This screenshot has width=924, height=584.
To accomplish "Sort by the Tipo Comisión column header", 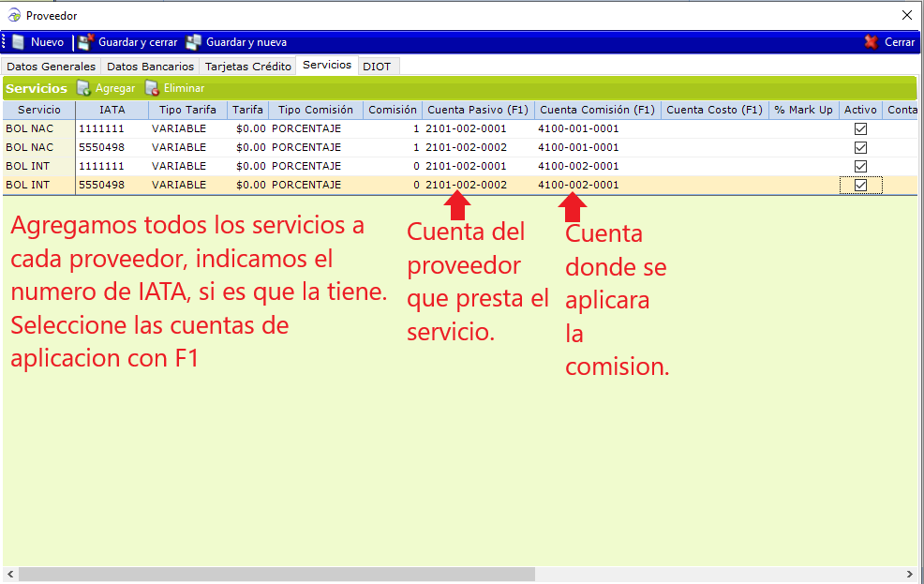I will click(x=316, y=110).
